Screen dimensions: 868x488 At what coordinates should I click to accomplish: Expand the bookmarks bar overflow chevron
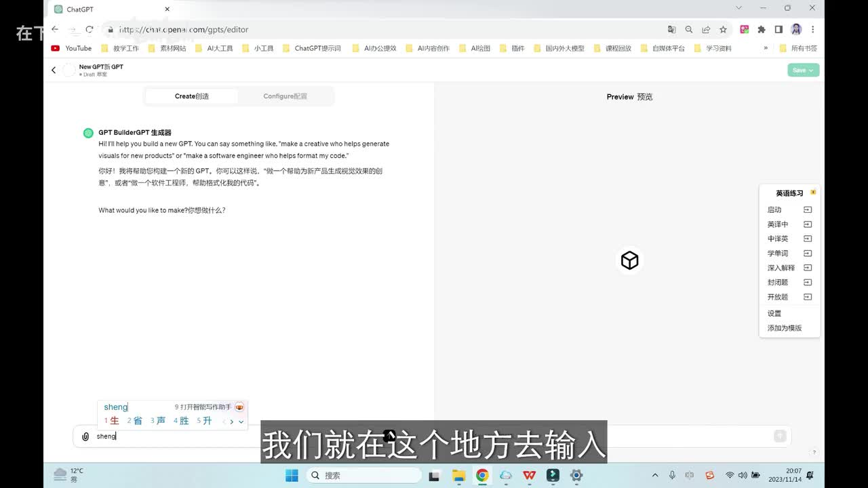pos(766,48)
